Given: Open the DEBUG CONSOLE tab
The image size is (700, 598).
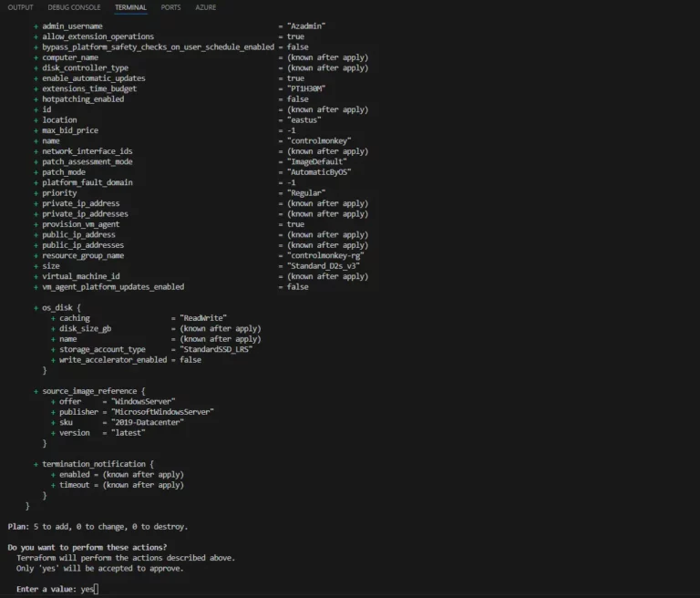Looking at the screenshot, I should 74,7.
